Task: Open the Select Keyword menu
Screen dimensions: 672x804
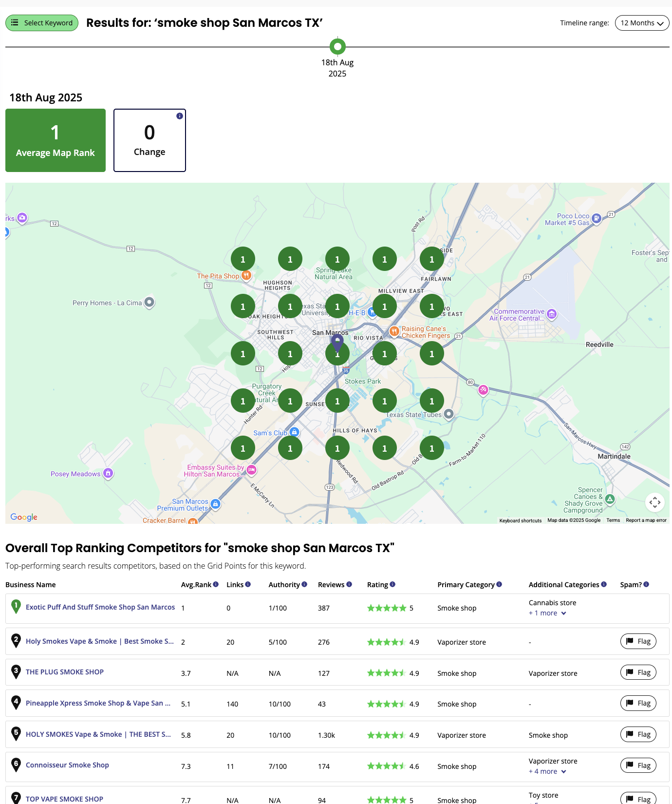Action: point(42,23)
